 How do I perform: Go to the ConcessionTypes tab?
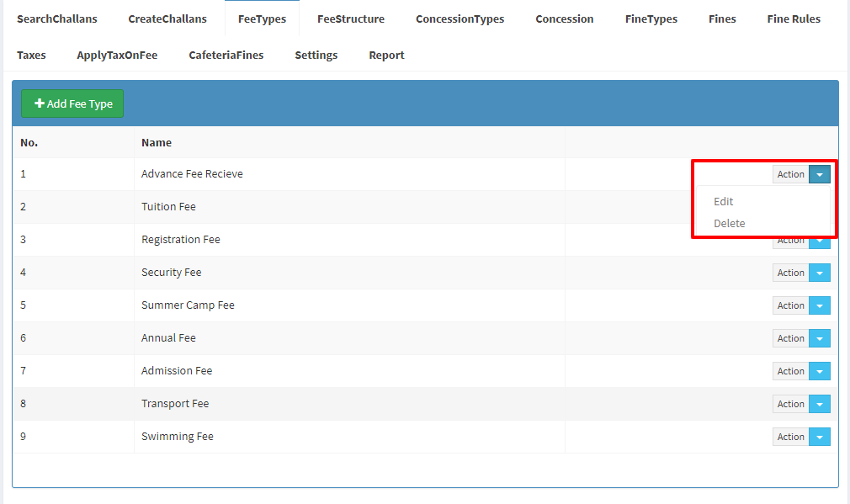click(460, 19)
